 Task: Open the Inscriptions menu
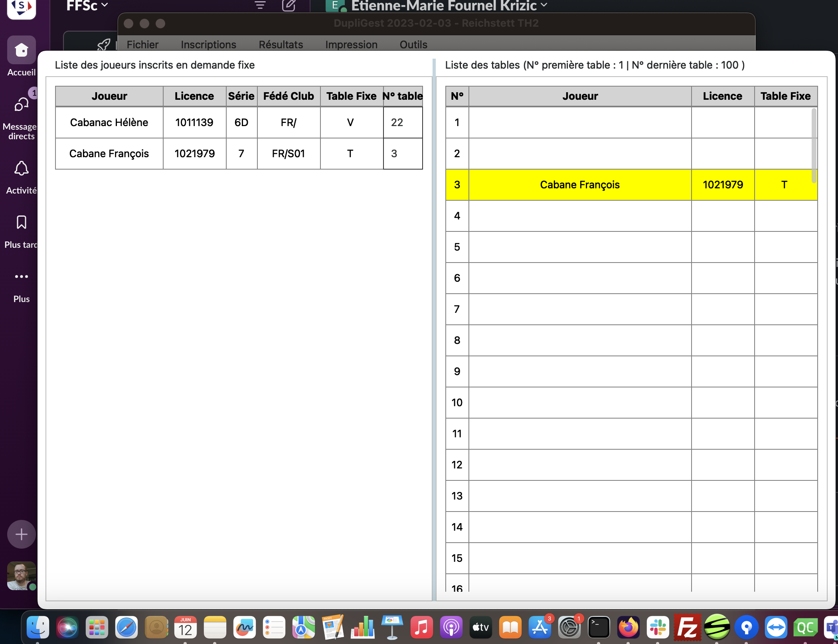[x=208, y=44]
